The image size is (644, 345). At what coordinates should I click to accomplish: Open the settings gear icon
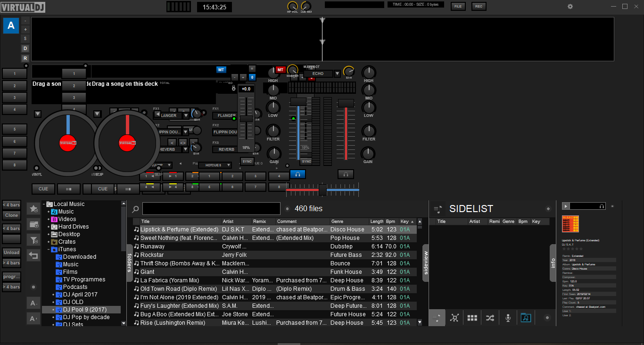[570, 7]
